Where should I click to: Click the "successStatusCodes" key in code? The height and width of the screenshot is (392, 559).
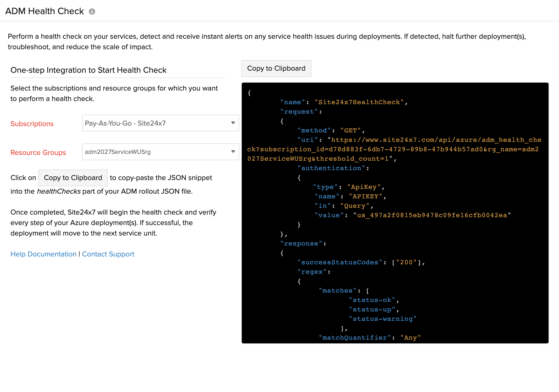340,262
